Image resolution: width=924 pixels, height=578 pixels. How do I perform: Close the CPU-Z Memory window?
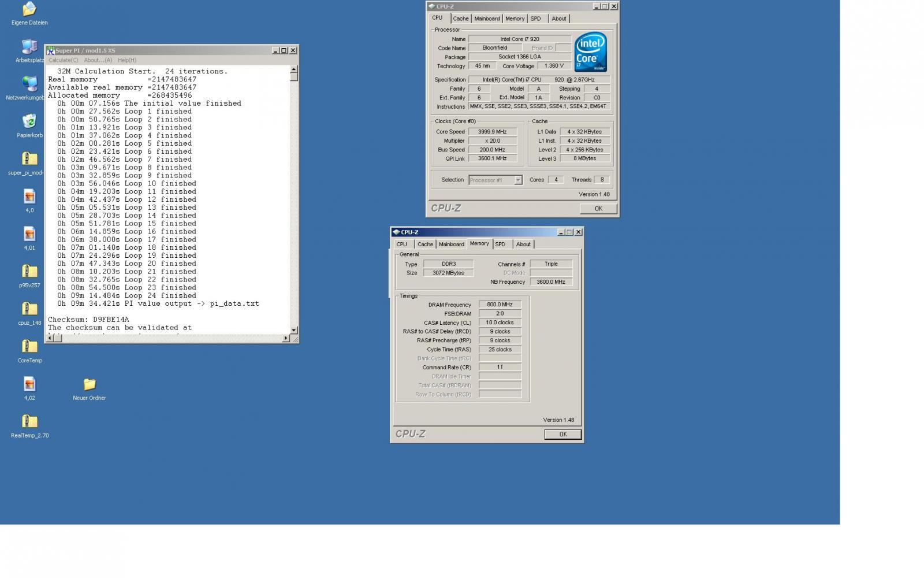(579, 232)
